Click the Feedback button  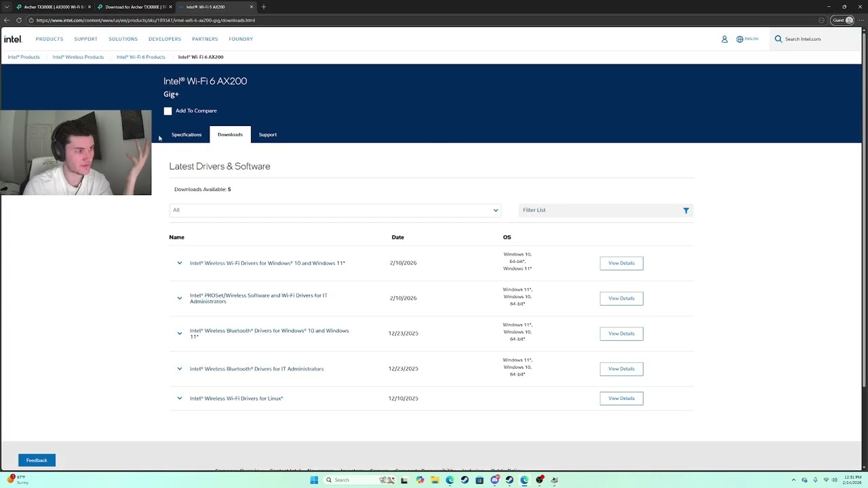[37, 460]
